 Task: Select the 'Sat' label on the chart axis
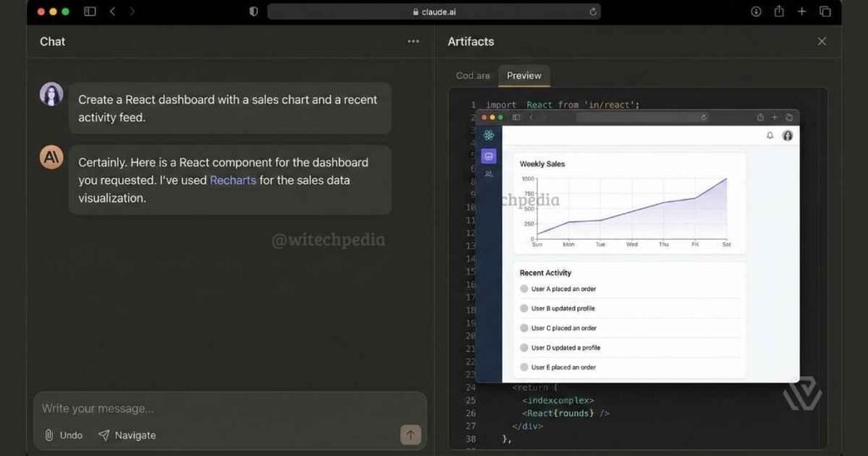point(726,245)
